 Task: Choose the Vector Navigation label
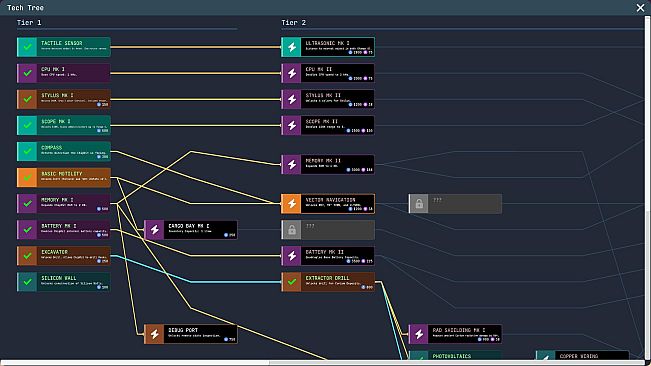point(330,200)
